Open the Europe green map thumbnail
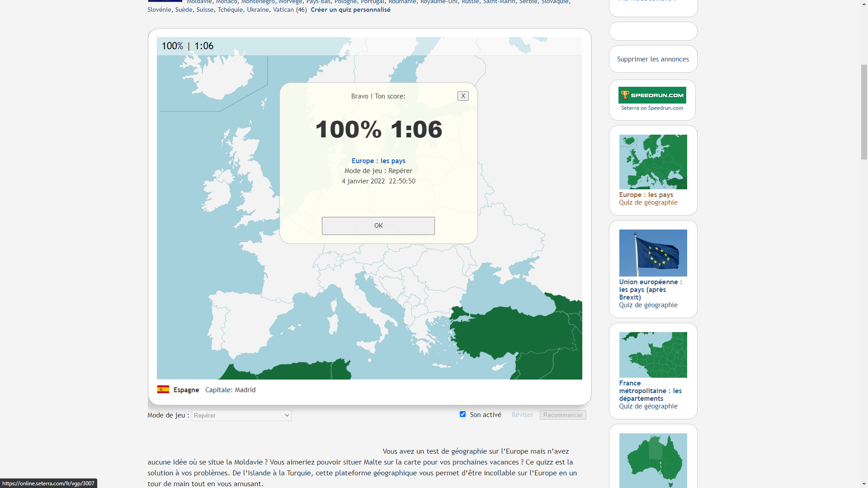Screen dimensions: 868x488 pyautogui.click(x=653, y=162)
